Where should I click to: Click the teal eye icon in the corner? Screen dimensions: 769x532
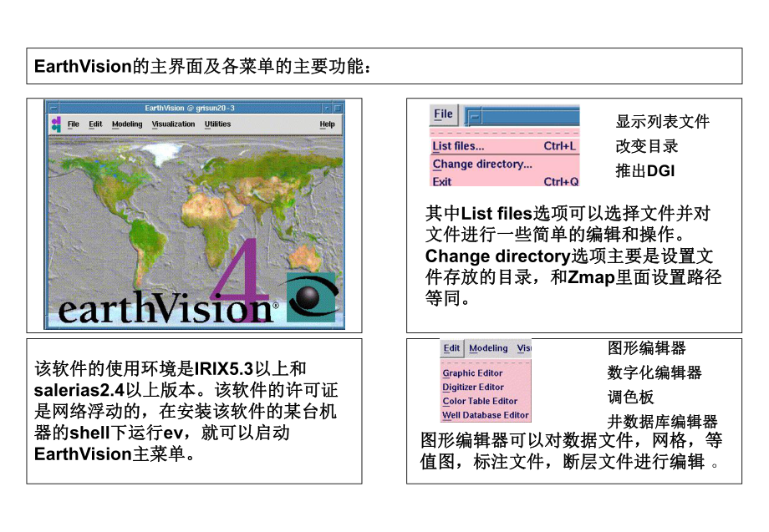pos(311,297)
